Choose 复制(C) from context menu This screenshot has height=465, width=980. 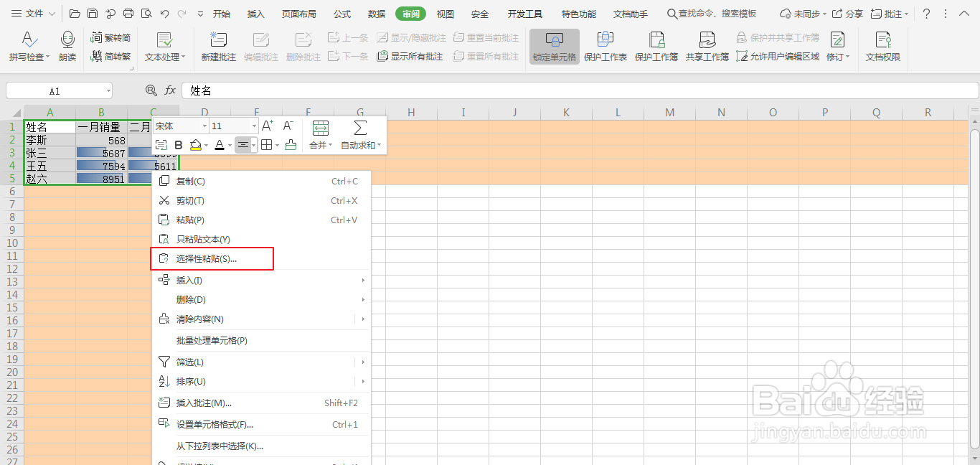(x=262, y=182)
